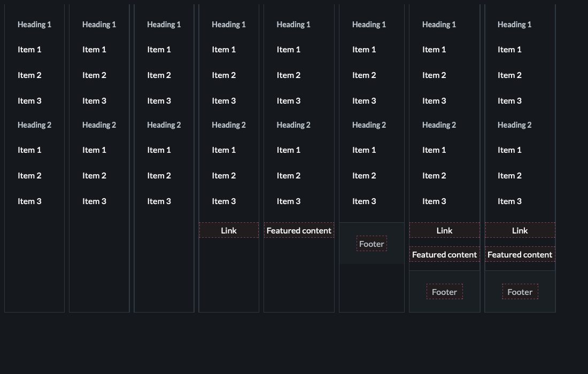Pick Item 2 under Heading 2 in second column
This screenshot has height=374, width=588.
pyautogui.click(x=94, y=175)
